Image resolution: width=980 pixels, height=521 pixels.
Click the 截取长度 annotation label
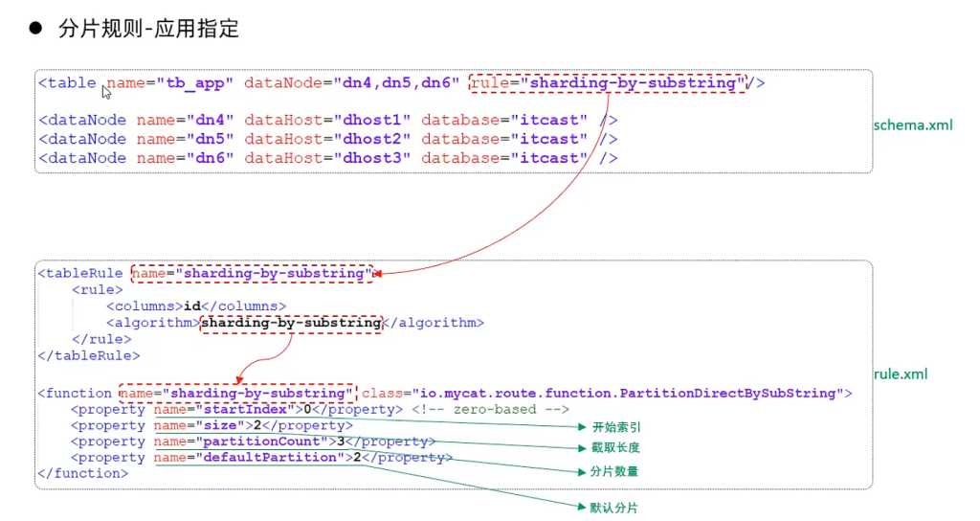614,448
